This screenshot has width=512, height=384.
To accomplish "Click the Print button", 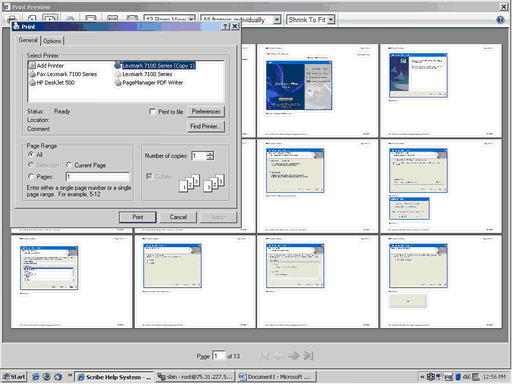I will coord(138,217).
